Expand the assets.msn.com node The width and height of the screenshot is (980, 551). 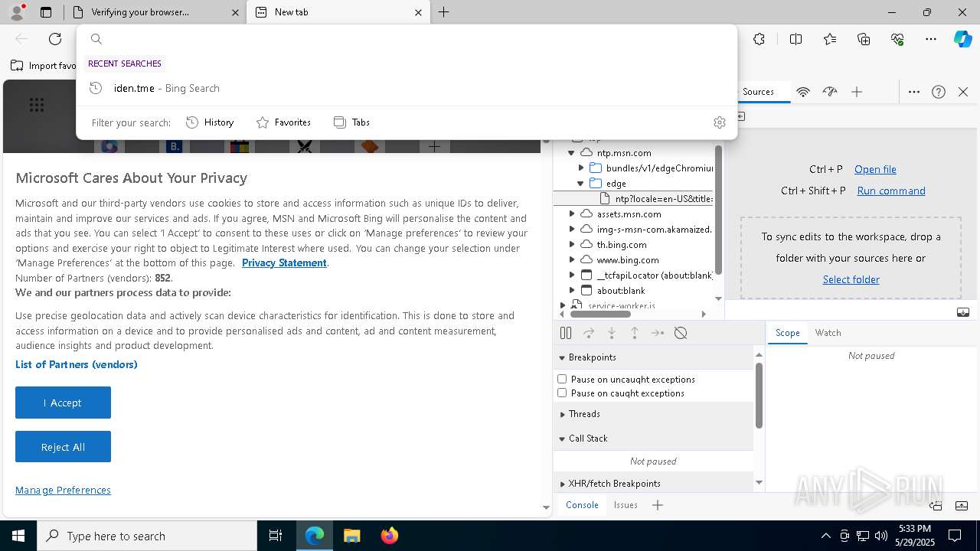572,214
